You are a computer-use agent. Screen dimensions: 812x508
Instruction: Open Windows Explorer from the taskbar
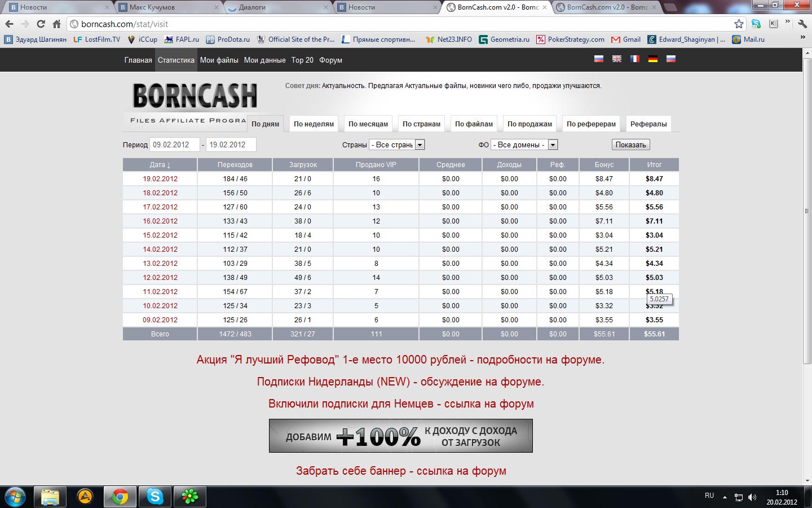[50, 497]
